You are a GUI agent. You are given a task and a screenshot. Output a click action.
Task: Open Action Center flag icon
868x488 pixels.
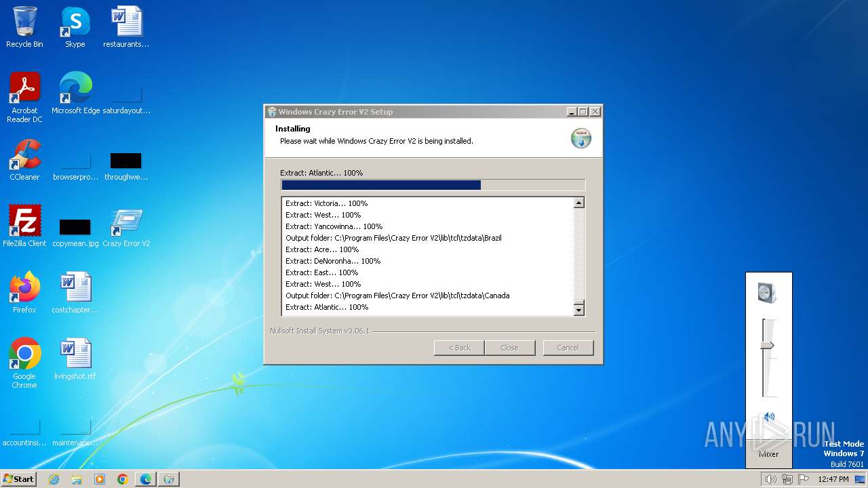(804, 479)
